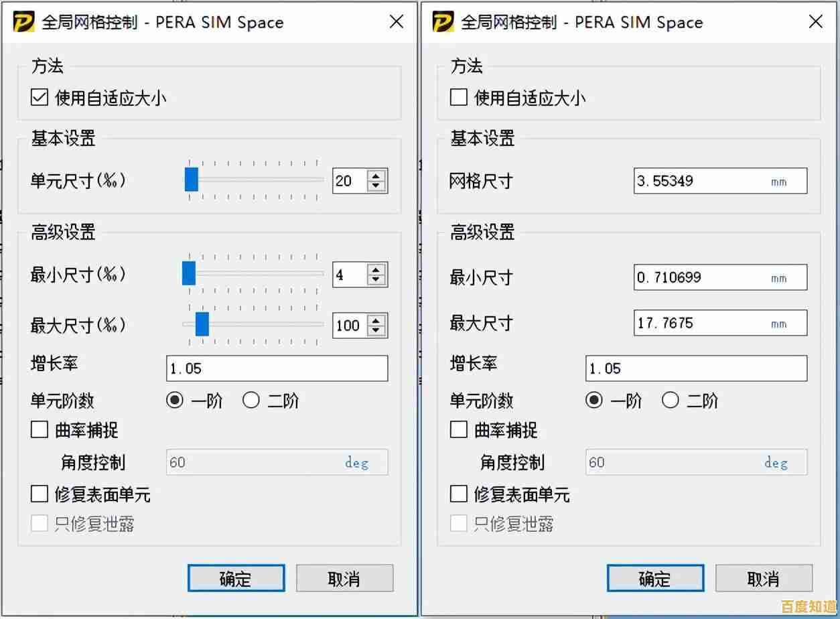Select the 二阶 radio button in the right dialog
Viewport: 840px width, 619px height.
coord(671,400)
